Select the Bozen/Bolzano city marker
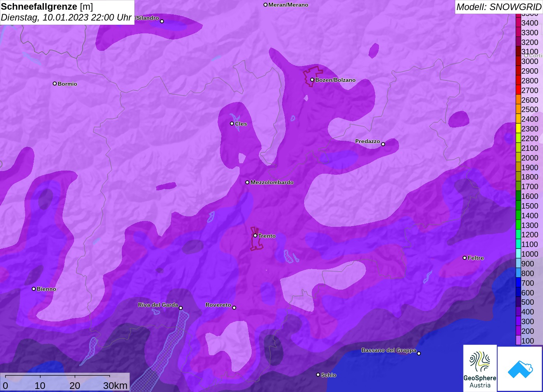Image resolution: width=543 pixels, height=392 pixels. coord(312,80)
